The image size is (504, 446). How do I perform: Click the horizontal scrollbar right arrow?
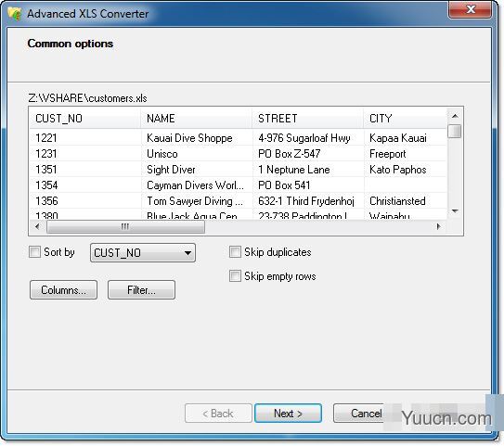coord(438,226)
